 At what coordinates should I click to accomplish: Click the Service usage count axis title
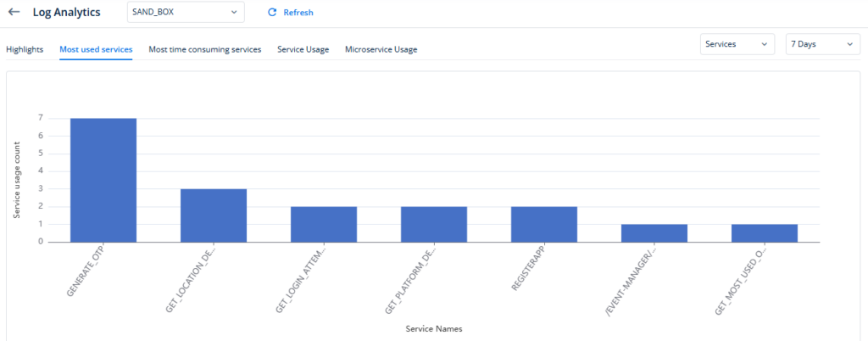(17, 181)
